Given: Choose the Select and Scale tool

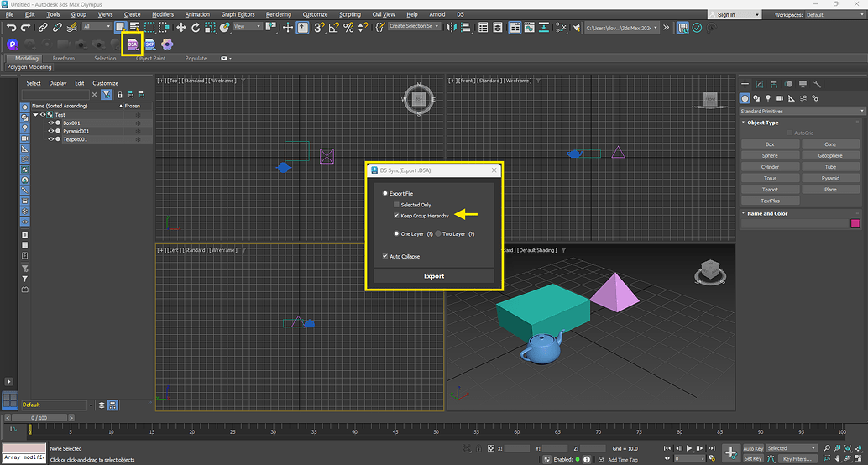Looking at the screenshot, I should pyautogui.click(x=211, y=27).
